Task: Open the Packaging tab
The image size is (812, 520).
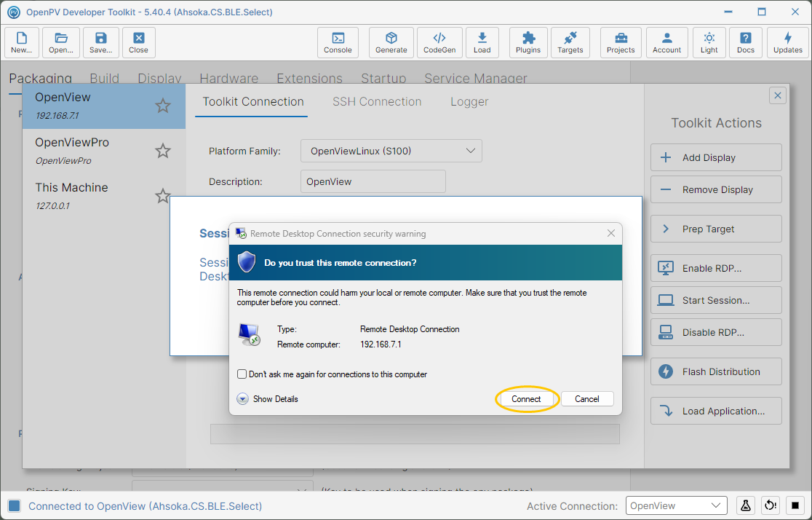Action: [41, 78]
